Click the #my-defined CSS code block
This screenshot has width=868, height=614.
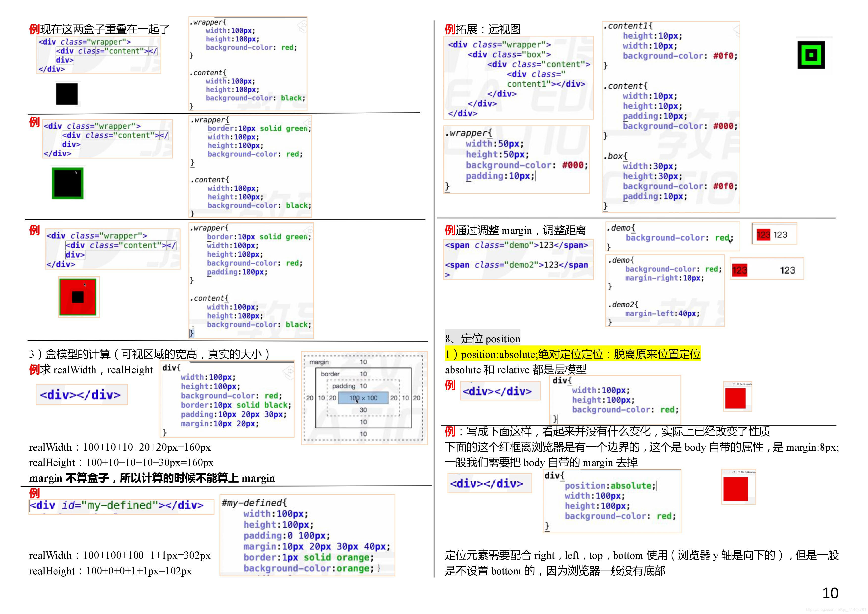(x=307, y=535)
